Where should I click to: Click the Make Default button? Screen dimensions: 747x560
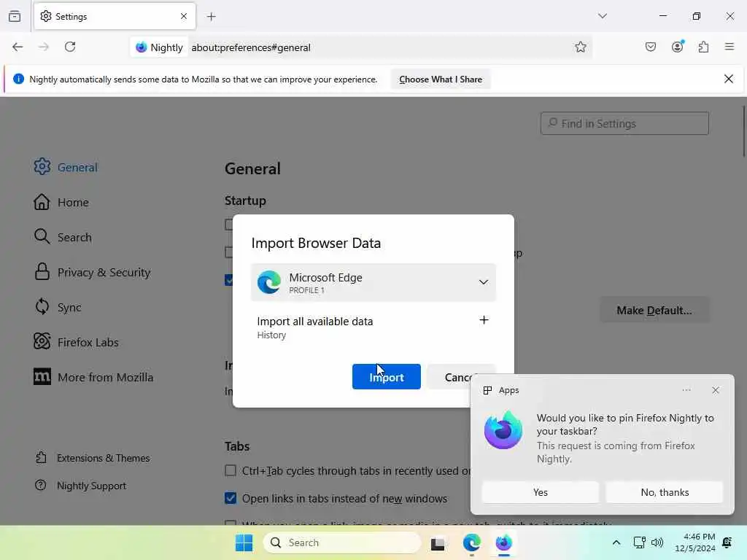[654, 311]
